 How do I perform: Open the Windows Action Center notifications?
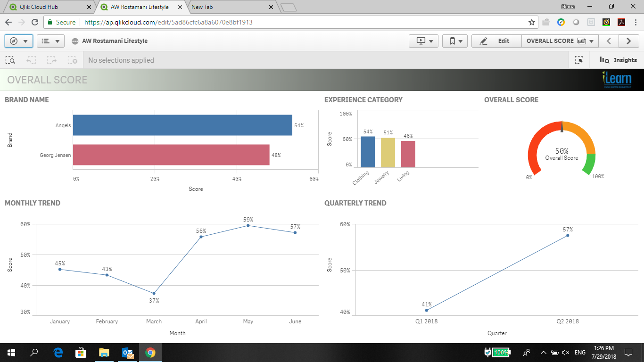tap(628, 352)
